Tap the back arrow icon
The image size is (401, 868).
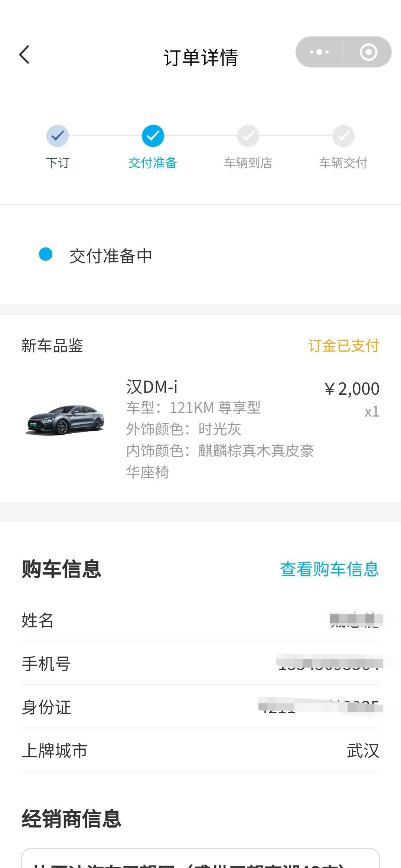[x=25, y=55]
